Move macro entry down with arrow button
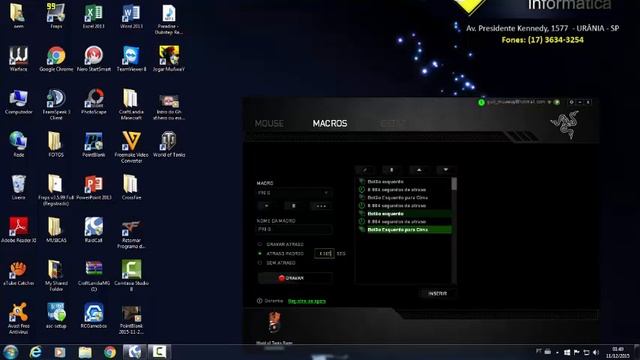The width and height of the screenshot is (640, 360). point(446,170)
